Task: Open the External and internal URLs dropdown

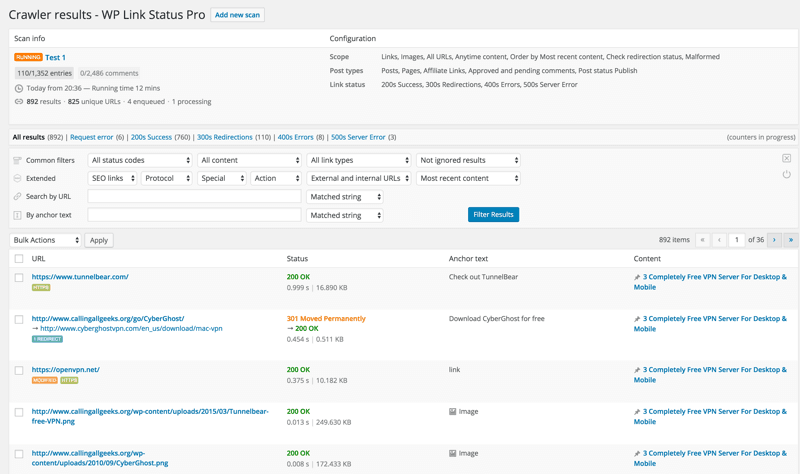Action: [x=359, y=178]
